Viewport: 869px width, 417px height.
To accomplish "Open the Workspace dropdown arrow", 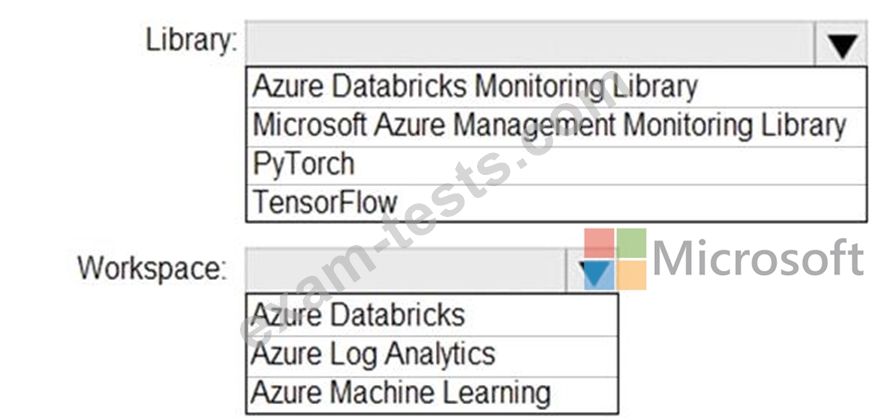I will pyautogui.click(x=592, y=270).
